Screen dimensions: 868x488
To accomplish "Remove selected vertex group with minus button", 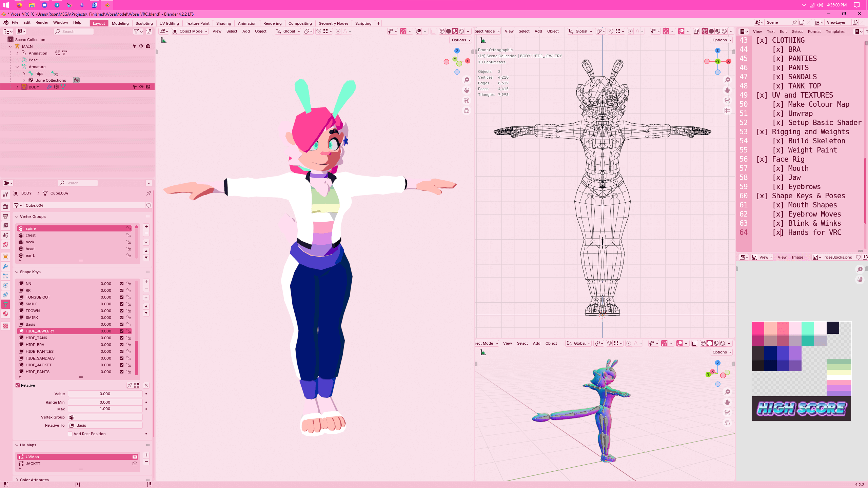I will pyautogui.click(x=146, y=233).
